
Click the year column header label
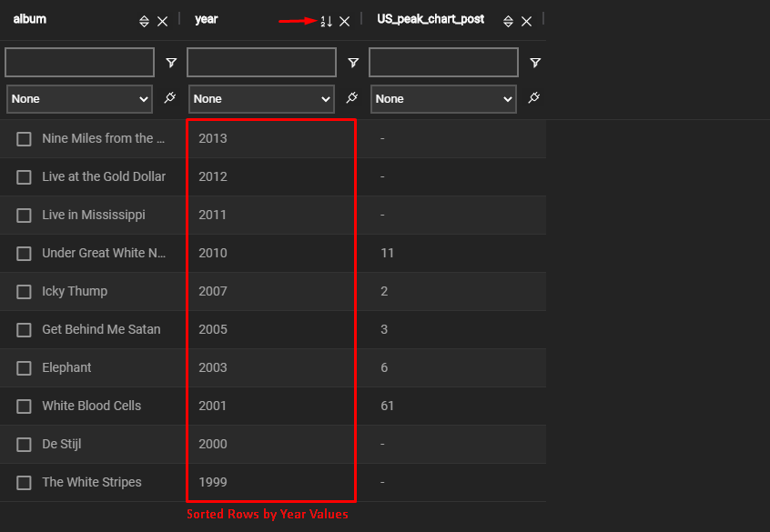(207, 19)
